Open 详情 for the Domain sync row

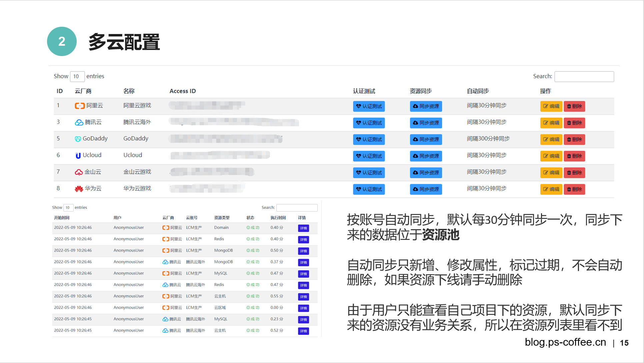point(303,228)
